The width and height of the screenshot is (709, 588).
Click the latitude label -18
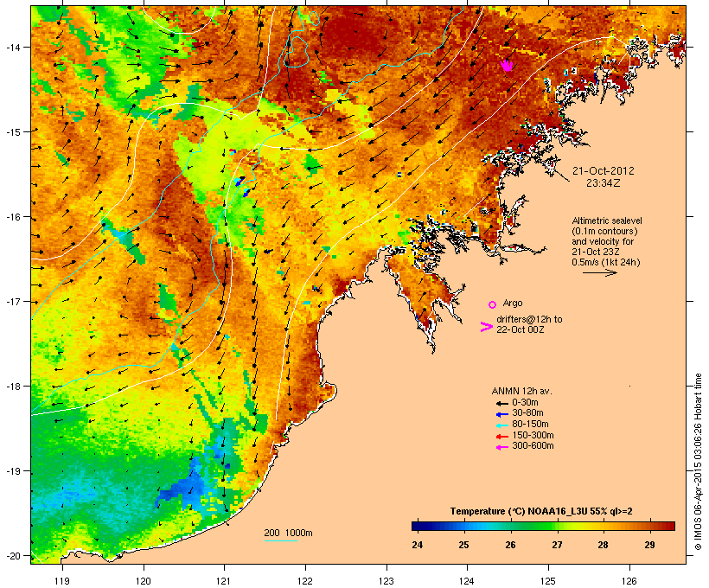pos(12,387)
